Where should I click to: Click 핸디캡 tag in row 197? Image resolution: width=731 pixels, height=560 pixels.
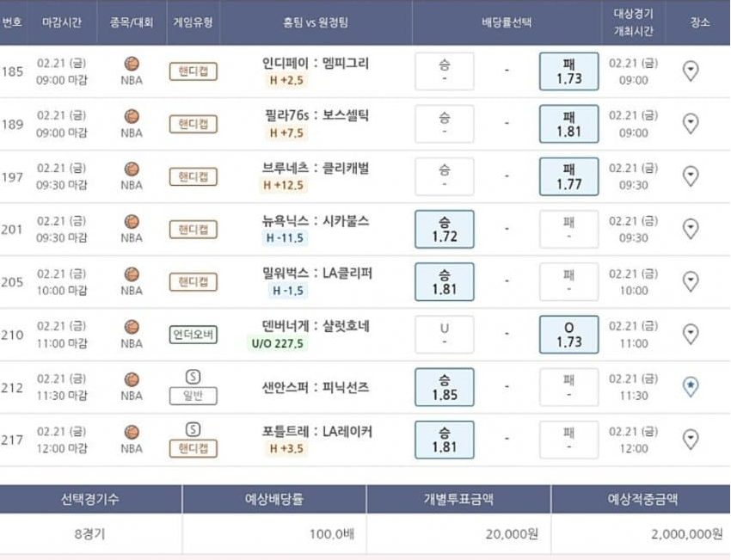tap(193, 176)
